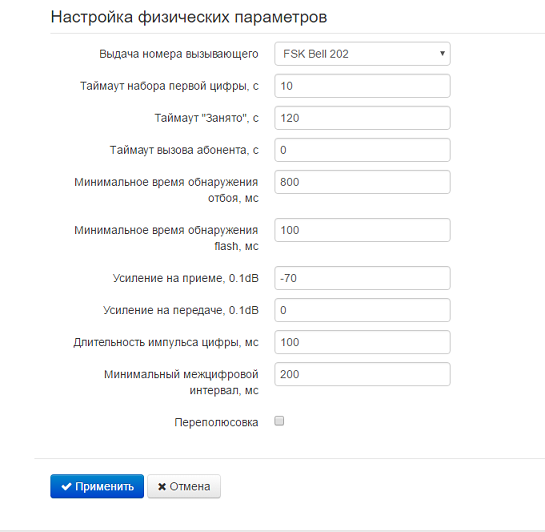Focus the first digit dial timeout field
Screen dimensions: 545x532
pos(362,86)
